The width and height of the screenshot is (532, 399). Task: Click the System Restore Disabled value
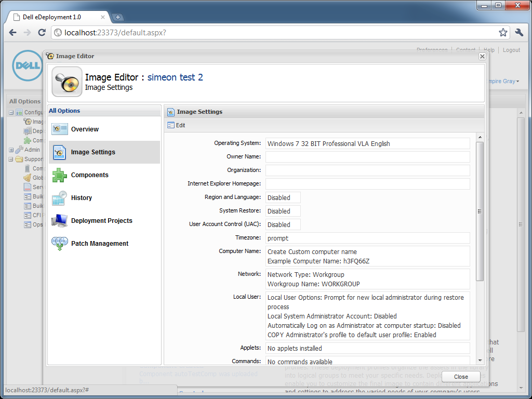coord(283,211)
